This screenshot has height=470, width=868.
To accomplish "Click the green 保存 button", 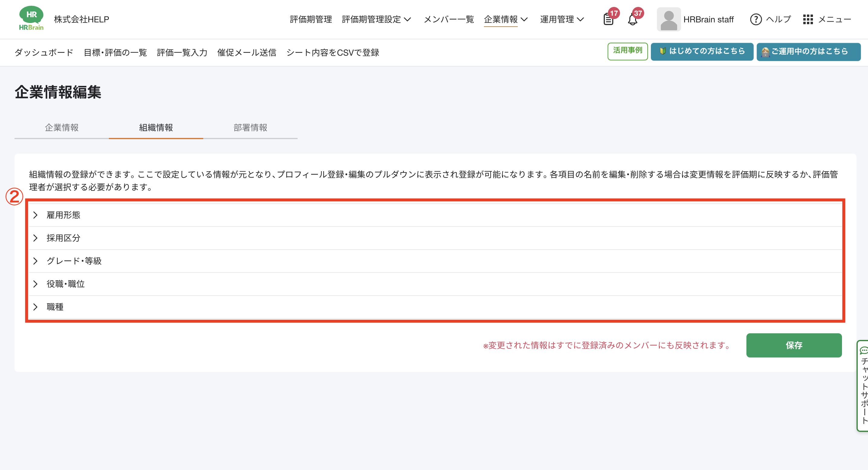I will [794, 345].
